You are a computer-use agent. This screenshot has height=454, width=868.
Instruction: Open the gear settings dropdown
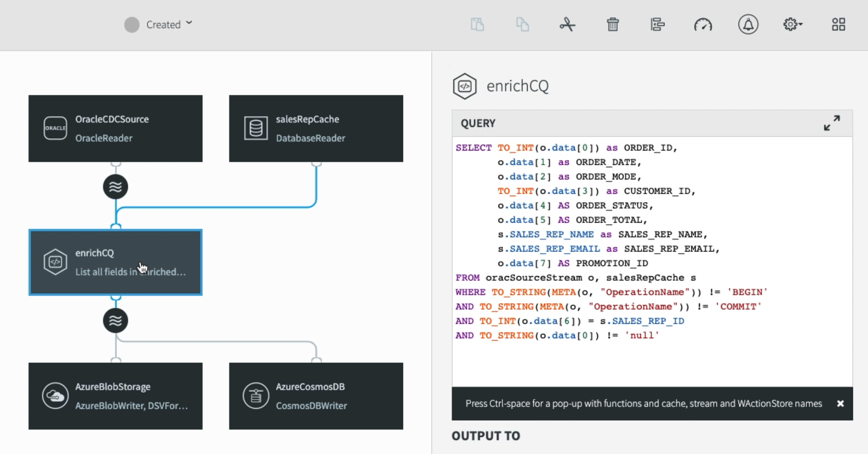pyautogui.click(x=793, y=24)
